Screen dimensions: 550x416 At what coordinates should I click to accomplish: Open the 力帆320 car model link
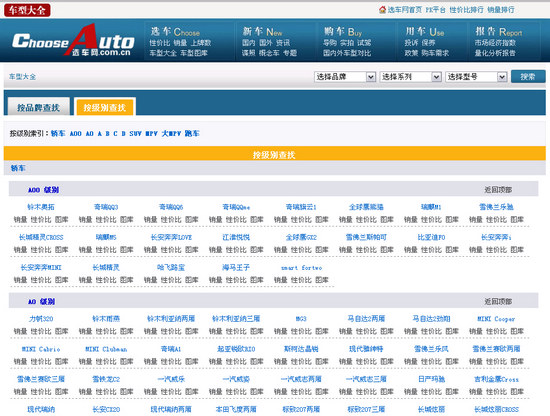click(x=41, y=319)
